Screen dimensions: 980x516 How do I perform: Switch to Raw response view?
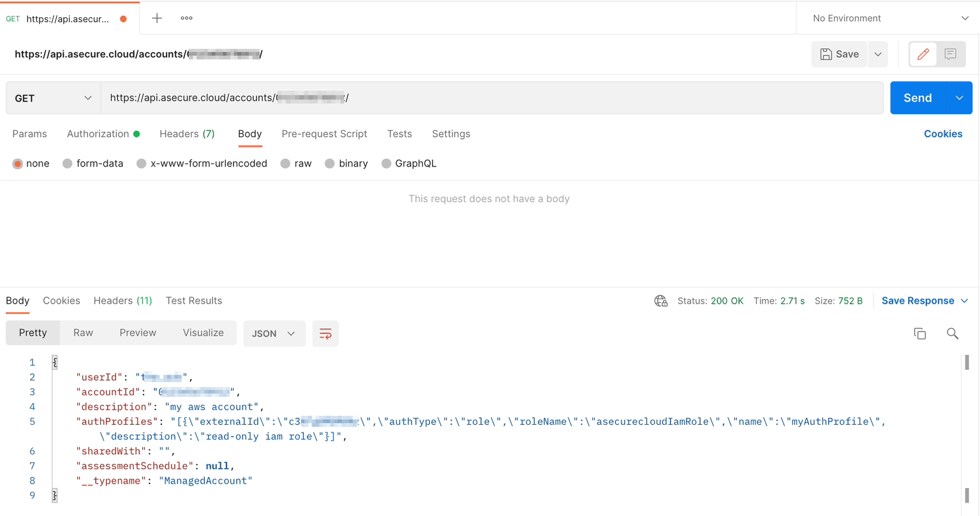coord(83,333)
